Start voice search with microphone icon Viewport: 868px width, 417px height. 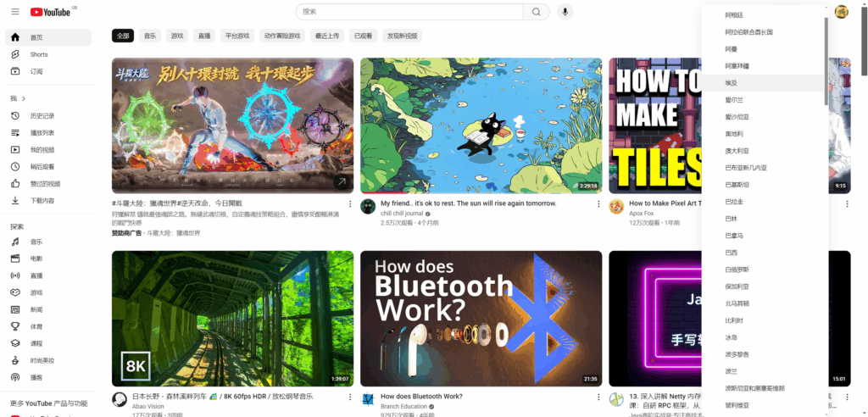(x=565, y=12)
